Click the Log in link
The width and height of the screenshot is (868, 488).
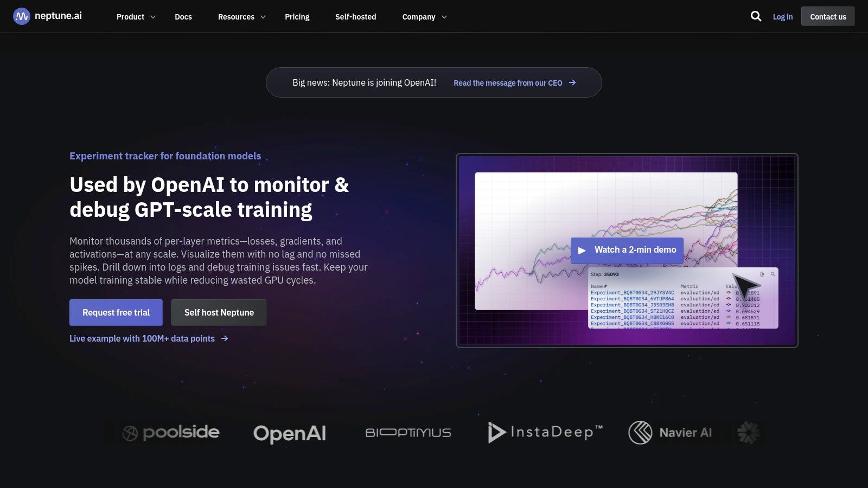pyautogui.click(x=782, y=17)
